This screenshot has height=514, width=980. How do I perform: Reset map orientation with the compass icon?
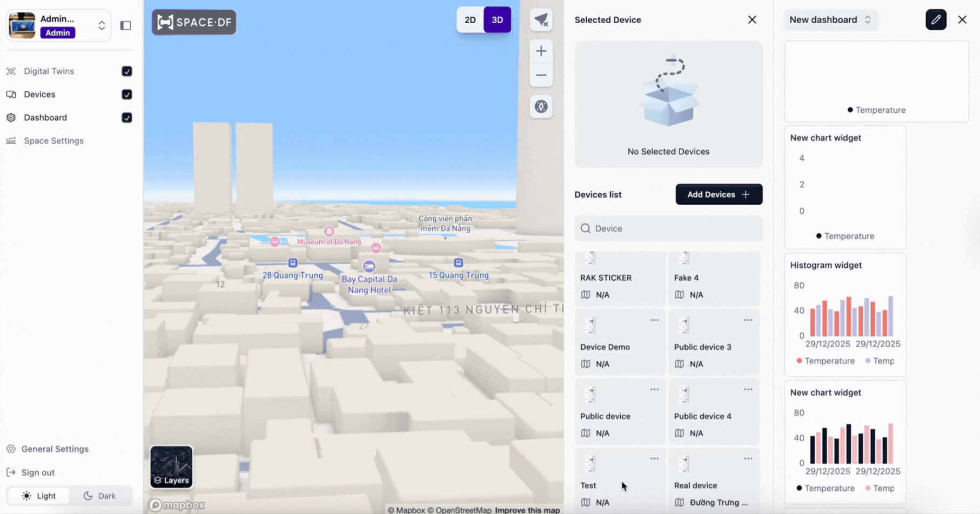541,107
